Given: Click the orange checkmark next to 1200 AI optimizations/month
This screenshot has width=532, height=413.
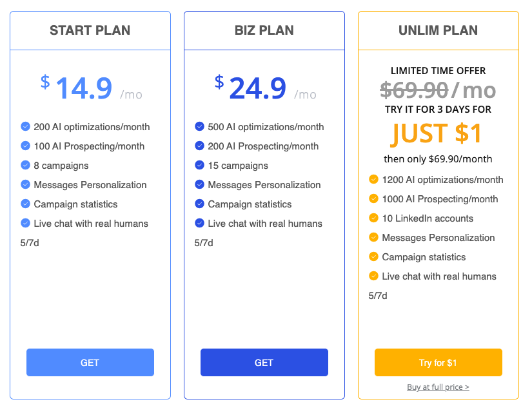Looking at the screenshot, I should coord(374,179).
